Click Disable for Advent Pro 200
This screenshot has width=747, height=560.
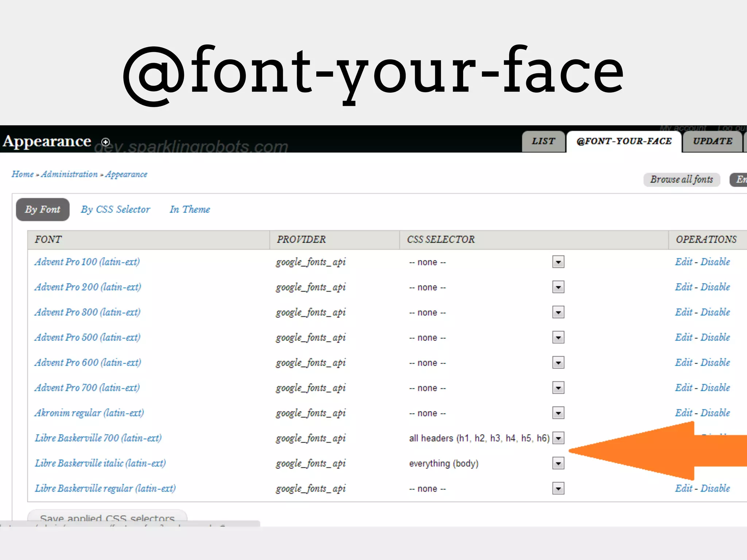tap(715, 287)
